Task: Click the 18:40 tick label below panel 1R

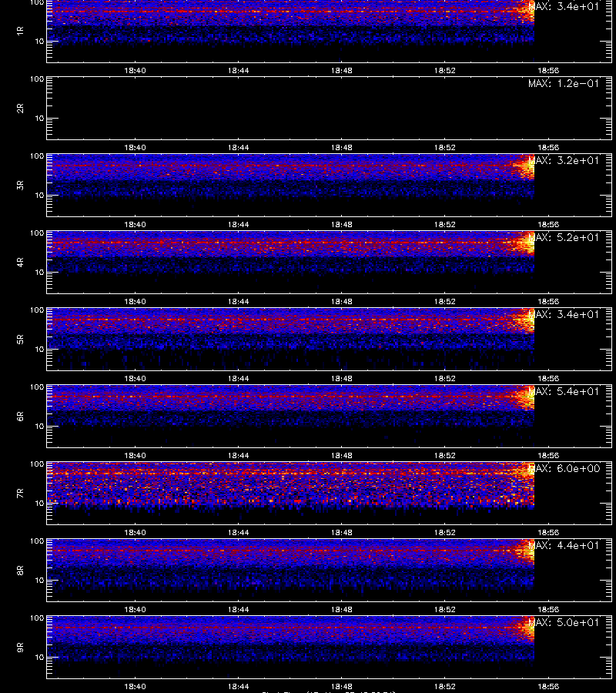Action: click(135, 70)
